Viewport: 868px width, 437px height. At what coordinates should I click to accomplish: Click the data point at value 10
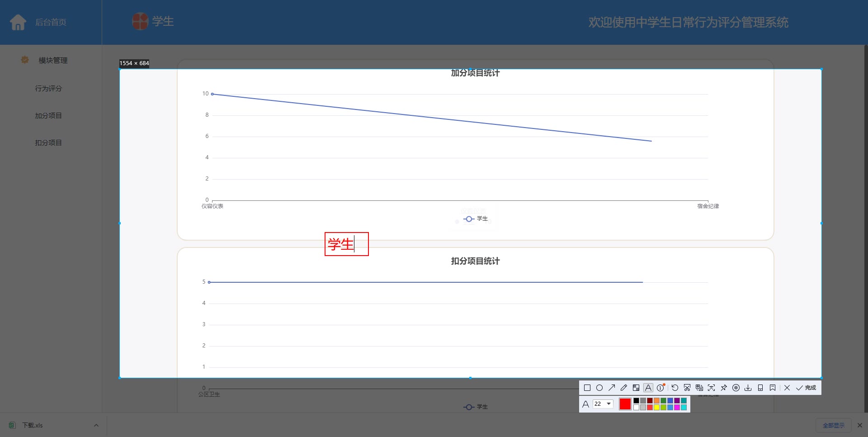(x=212, y=94)
